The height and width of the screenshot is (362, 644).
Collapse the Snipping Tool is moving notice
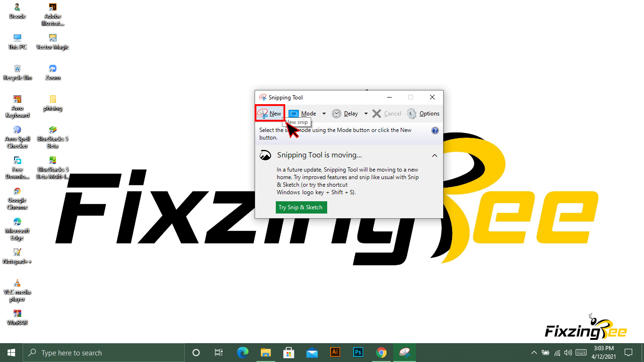tap(434, 156)
